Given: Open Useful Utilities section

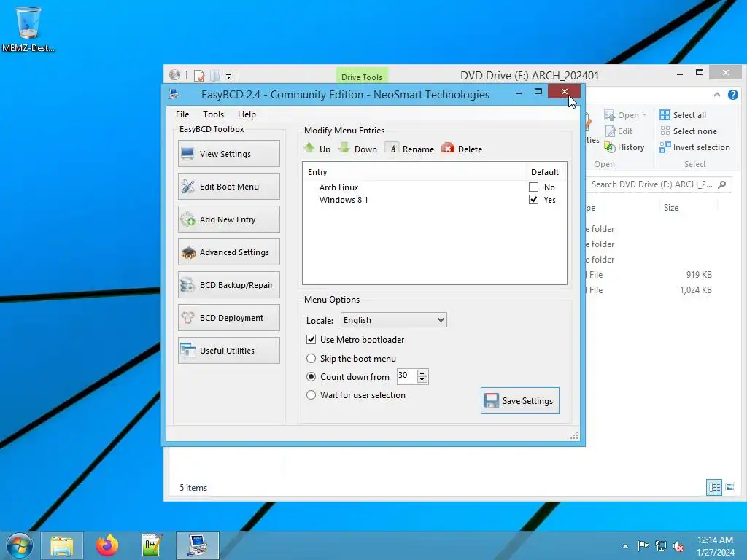Looking at the screenshot, I should [x=228, y=351].
